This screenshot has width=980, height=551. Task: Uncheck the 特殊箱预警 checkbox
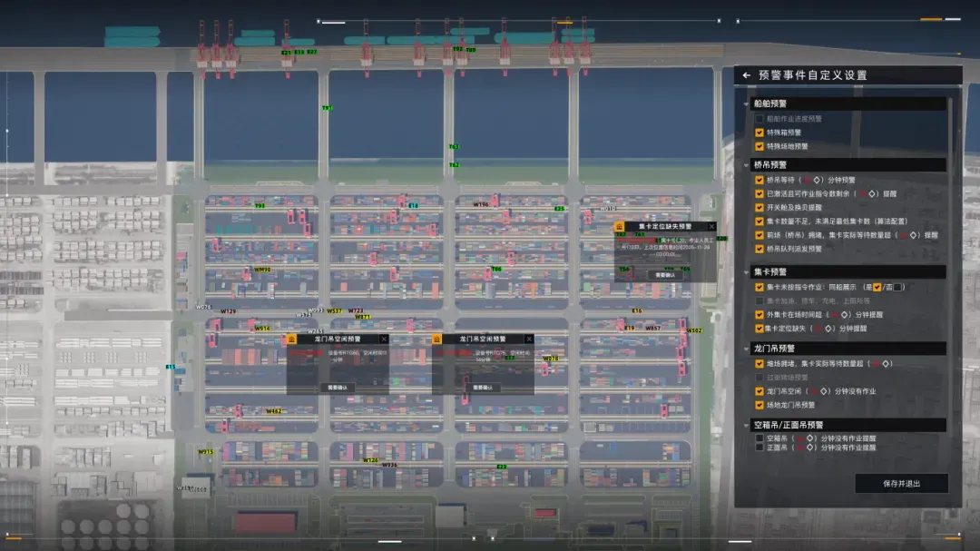pyautogui.click(x=759, y=133)
